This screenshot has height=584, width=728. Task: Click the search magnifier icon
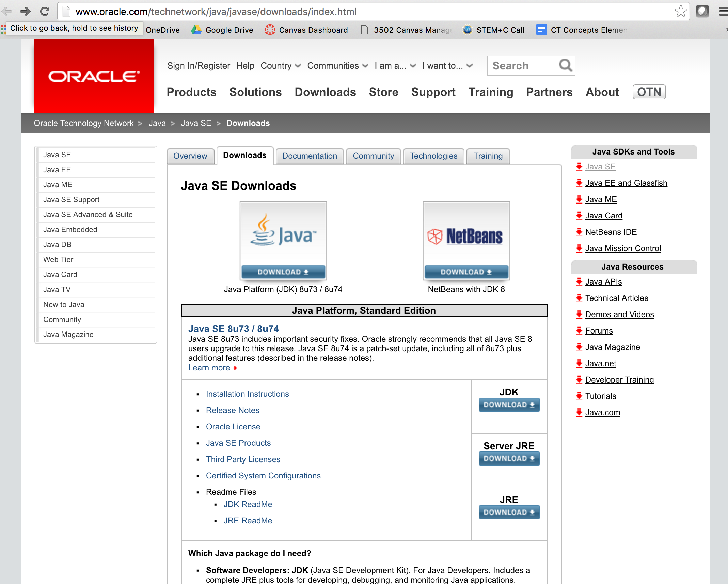click(x=565, y=65)
